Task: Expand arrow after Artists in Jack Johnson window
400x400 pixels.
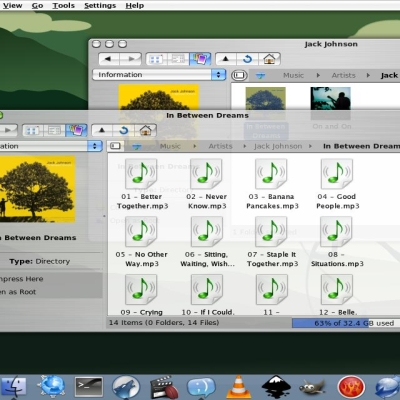Action: click(368, 75)
